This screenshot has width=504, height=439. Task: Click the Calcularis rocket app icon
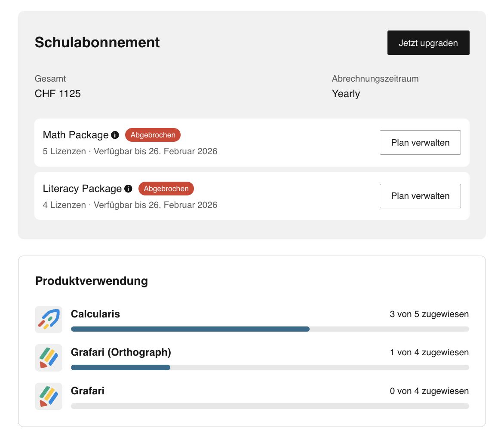[49, 320]
